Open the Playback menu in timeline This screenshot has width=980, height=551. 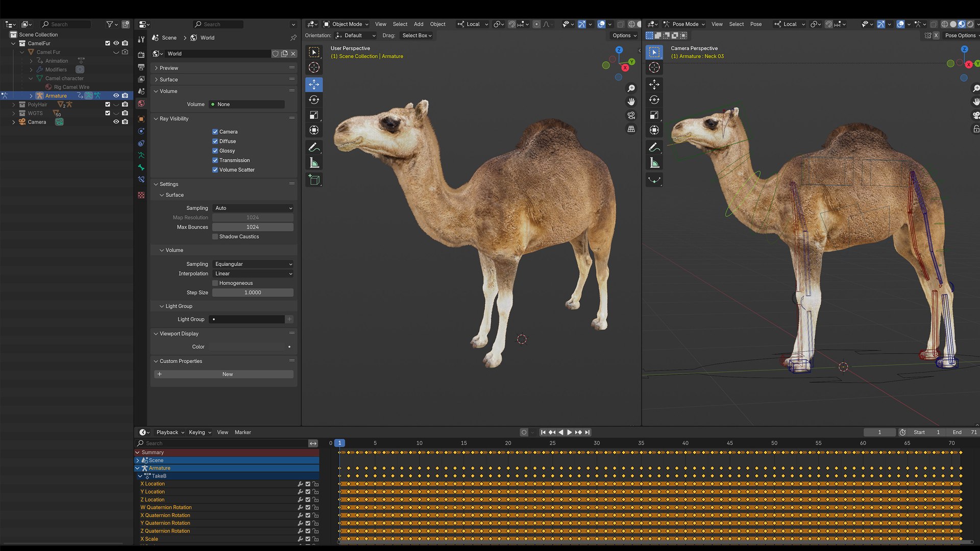170,433
